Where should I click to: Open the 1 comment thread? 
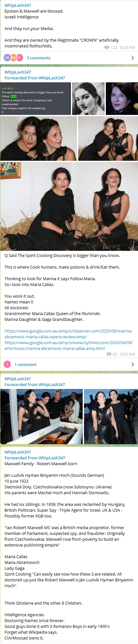coord(25,364)
